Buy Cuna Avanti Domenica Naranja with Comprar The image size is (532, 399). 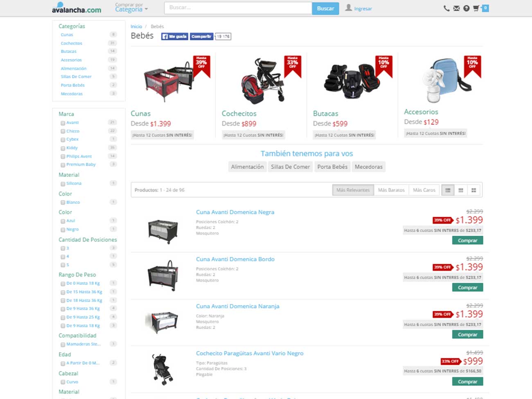click(x=467, y=335)
